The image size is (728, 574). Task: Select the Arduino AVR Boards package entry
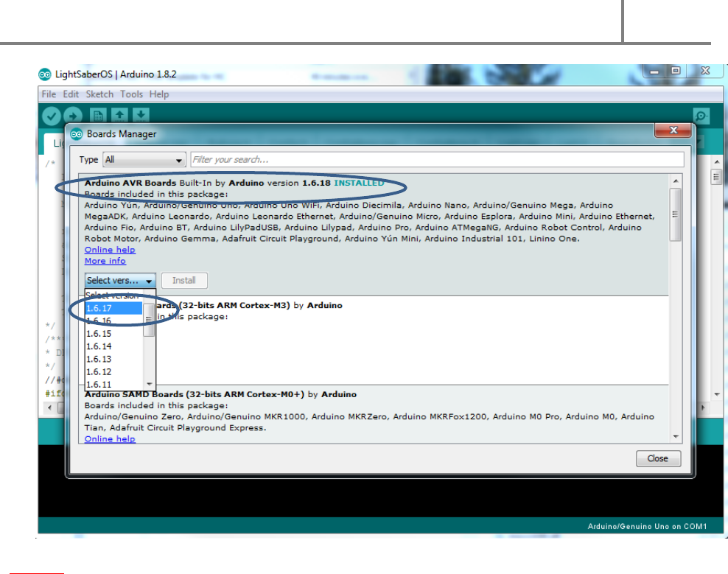click(x=374, y=234)
